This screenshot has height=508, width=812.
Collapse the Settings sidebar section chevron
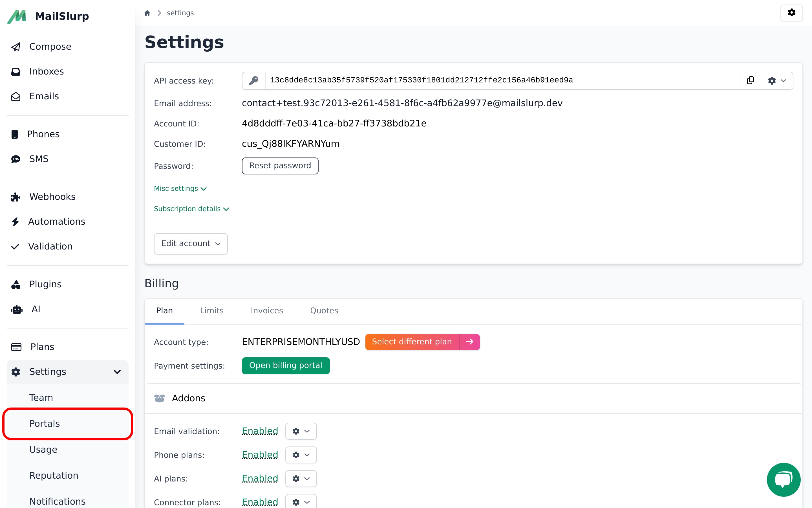117,372
